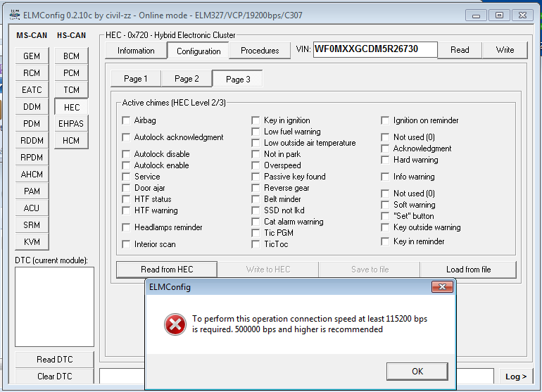
Task: Open the BCM module
Action: (x=71, y=56)
